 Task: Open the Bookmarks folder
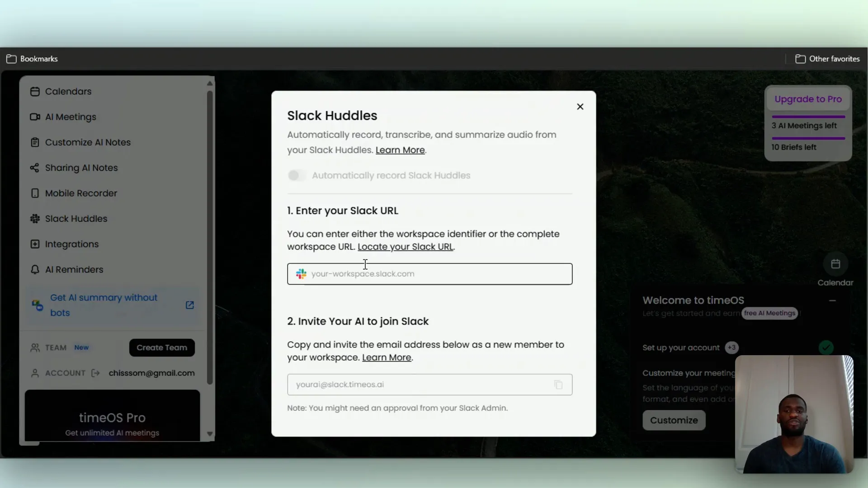pos(32,59)
